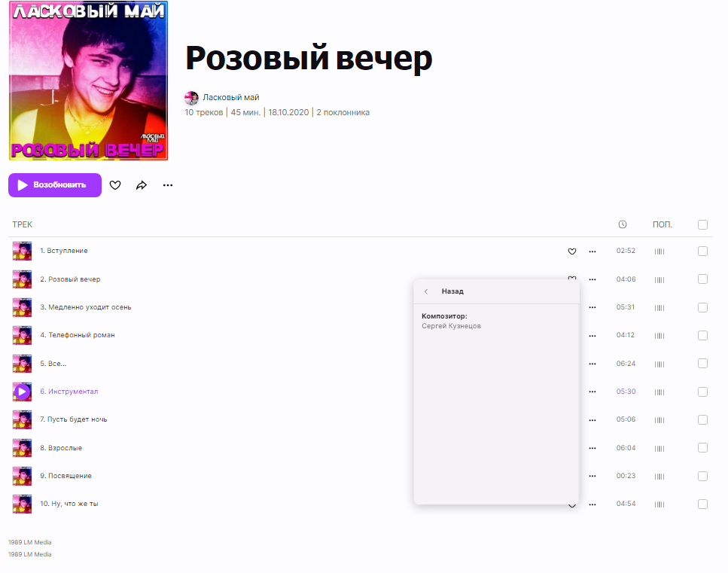Screen dimensions: 728x573
Task: Share the album via arrow icon
Action: (x=142, y=185)
